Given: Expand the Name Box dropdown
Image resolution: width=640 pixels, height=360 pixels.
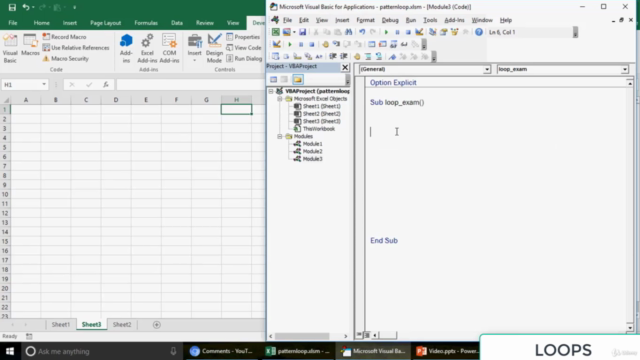Looking at the screenshot, I should 44,84.
